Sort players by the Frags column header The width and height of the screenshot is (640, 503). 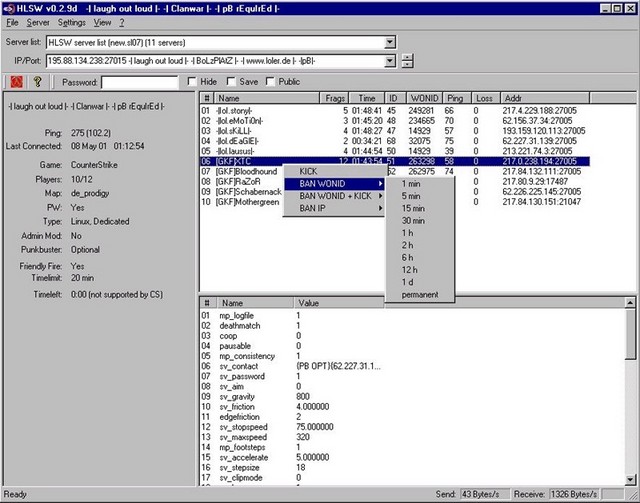pyautogui.click(x=334, y=98)
